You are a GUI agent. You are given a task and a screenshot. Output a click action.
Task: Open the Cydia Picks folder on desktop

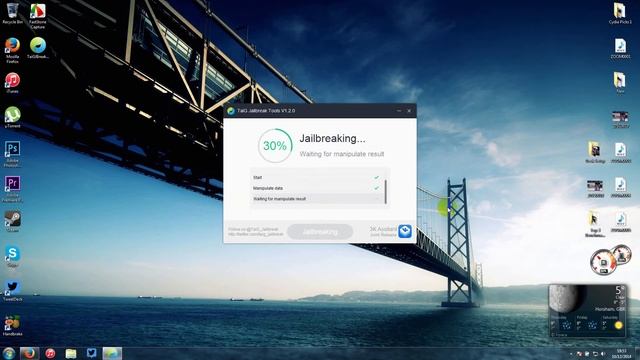tap(620, 13)
